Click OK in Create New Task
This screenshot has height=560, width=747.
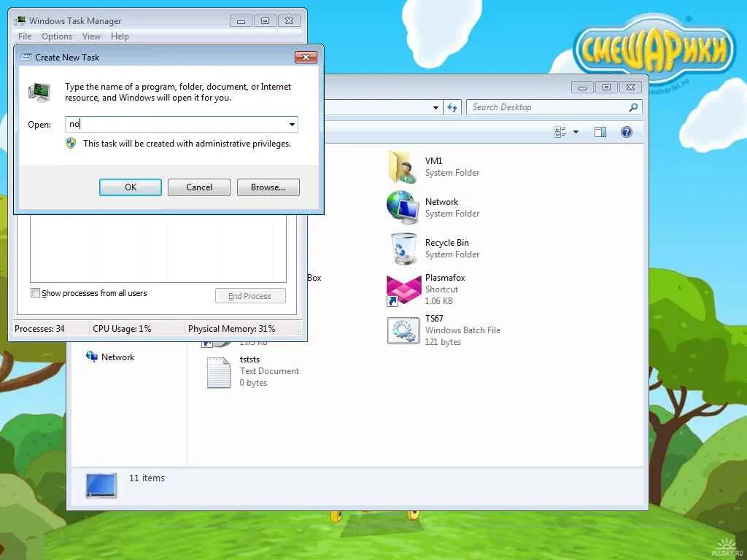(131, 187)
